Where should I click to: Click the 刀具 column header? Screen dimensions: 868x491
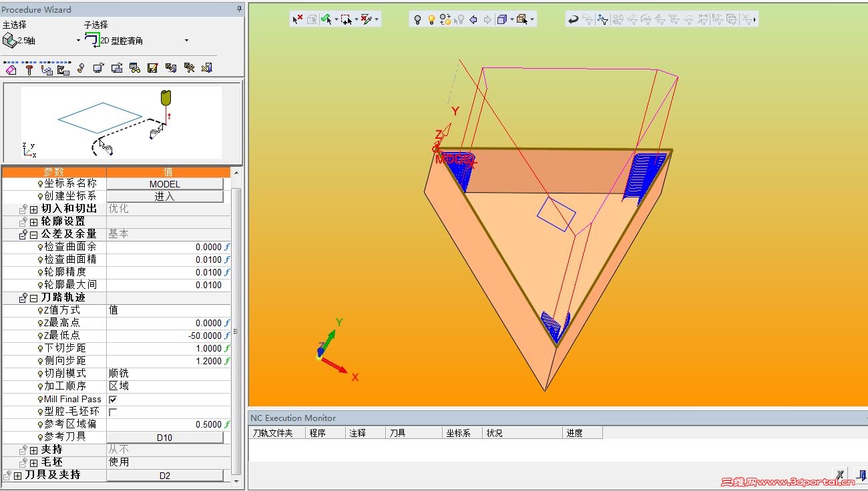coord(415,433)
